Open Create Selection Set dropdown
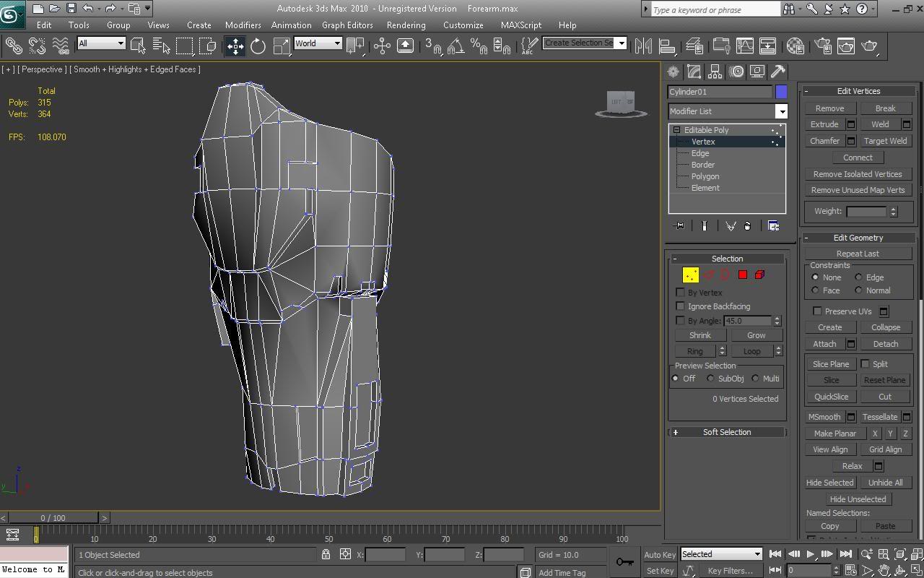Screen dimensions: 924x578 tap(585, 43)
